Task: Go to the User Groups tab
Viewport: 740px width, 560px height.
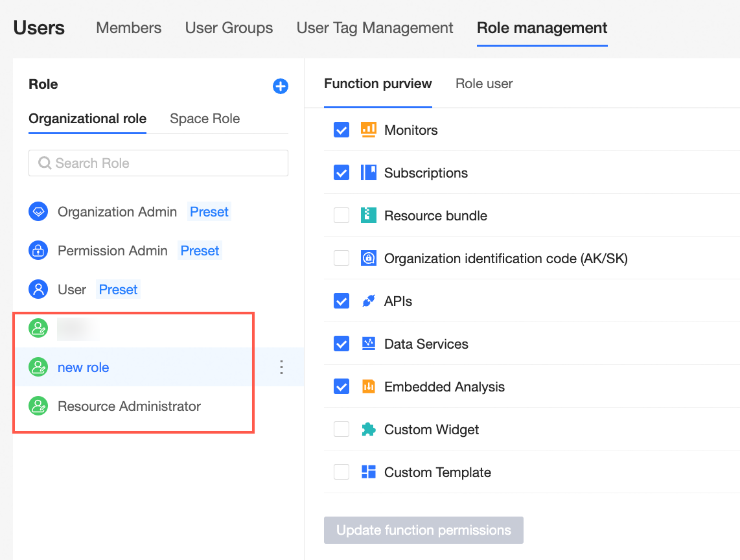Action: 229,28
